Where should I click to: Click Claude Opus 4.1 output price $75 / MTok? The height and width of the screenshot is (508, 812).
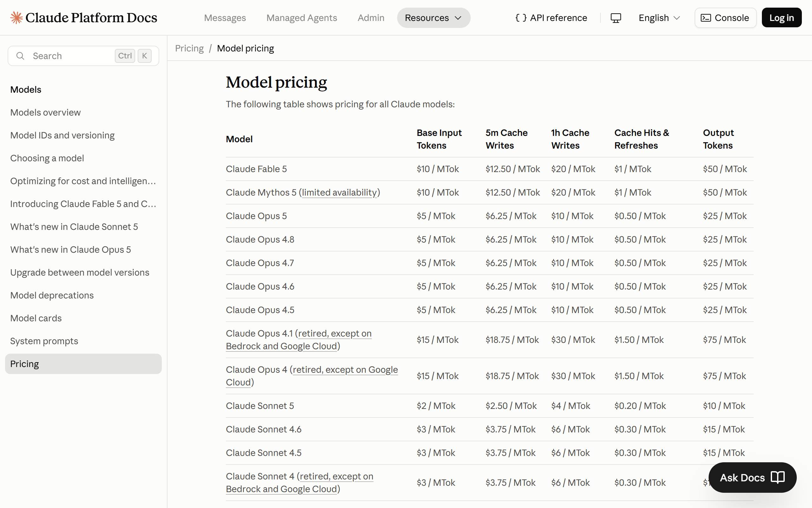724,340
